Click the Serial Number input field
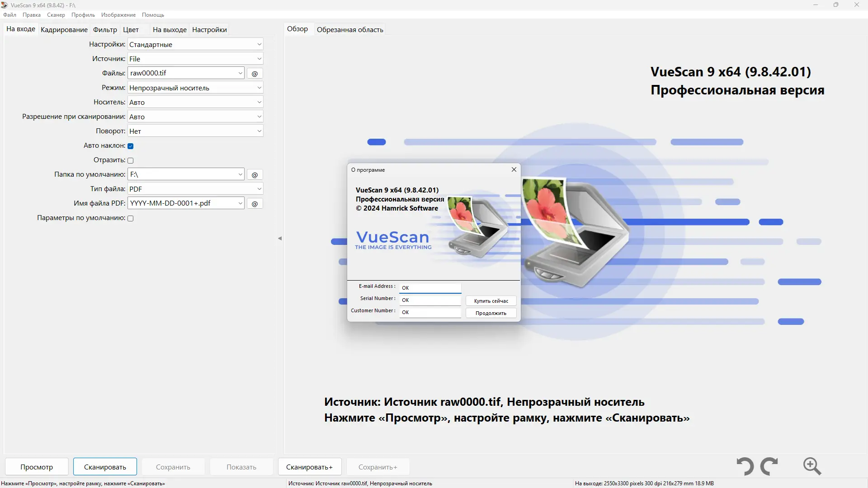 point(429,300)
